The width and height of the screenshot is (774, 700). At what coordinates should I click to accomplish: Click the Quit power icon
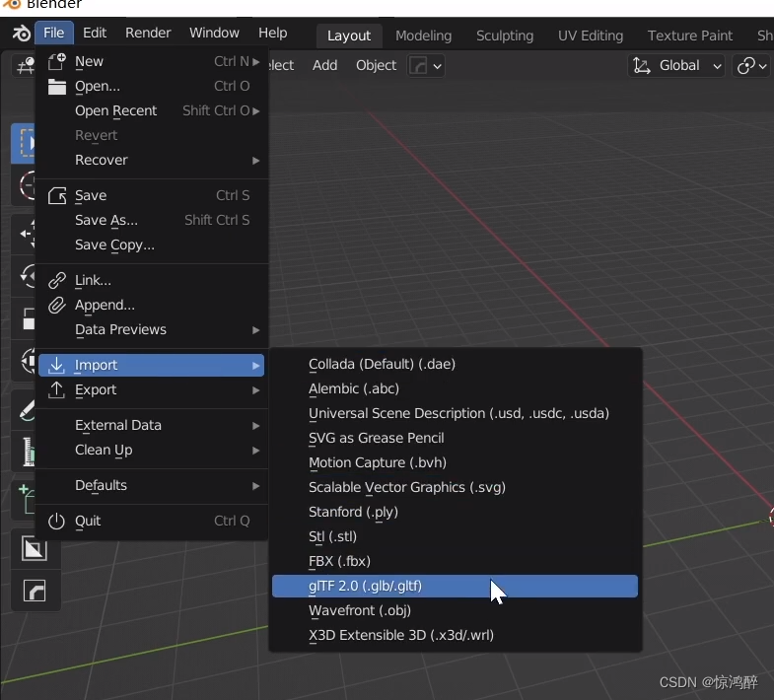57,522
